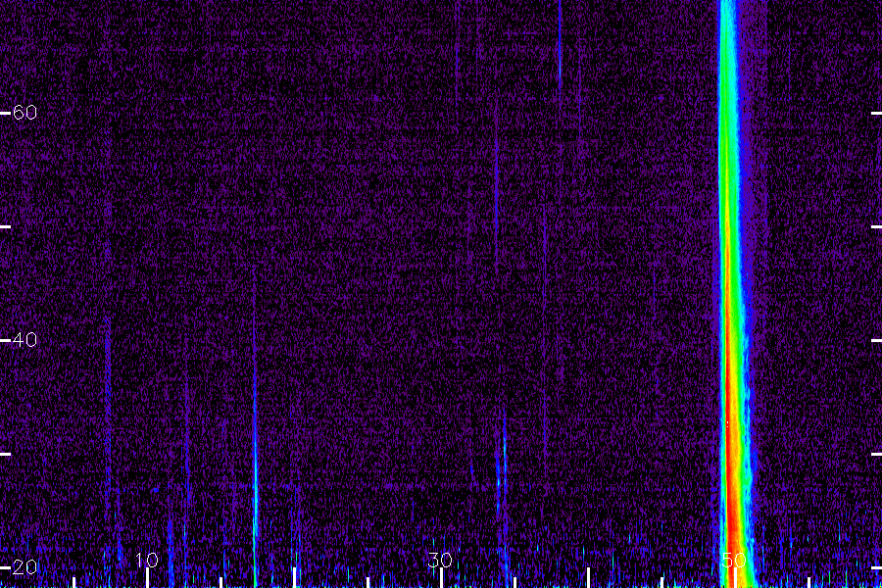The image size is (882, 588).
Task: Click the vertical axis label 60
Action: (24, 113)
